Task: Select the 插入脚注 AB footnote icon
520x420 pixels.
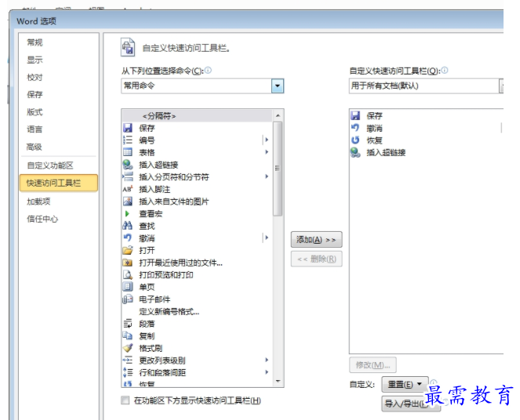Action: pyautogui.click(x=128, y=189)
